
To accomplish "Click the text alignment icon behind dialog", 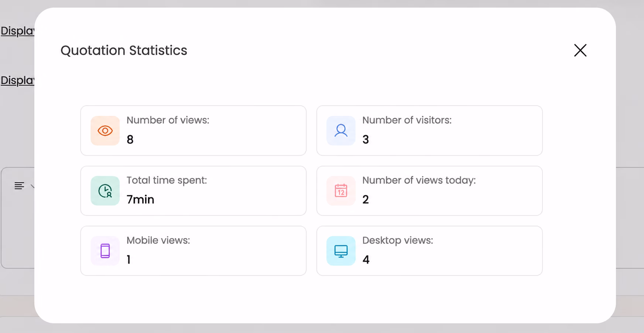I will 19,186.
